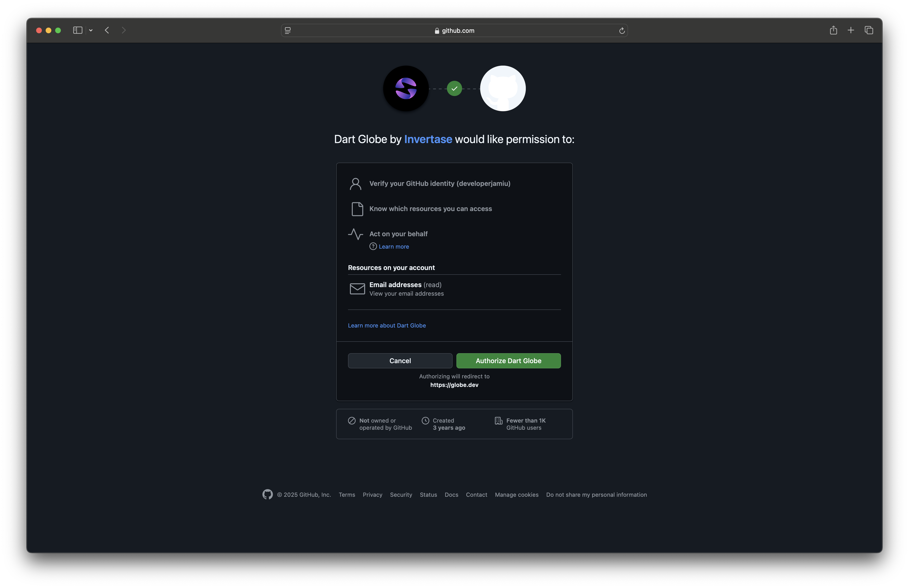Open the Learn more about Dart Globe link

point(387,326)
